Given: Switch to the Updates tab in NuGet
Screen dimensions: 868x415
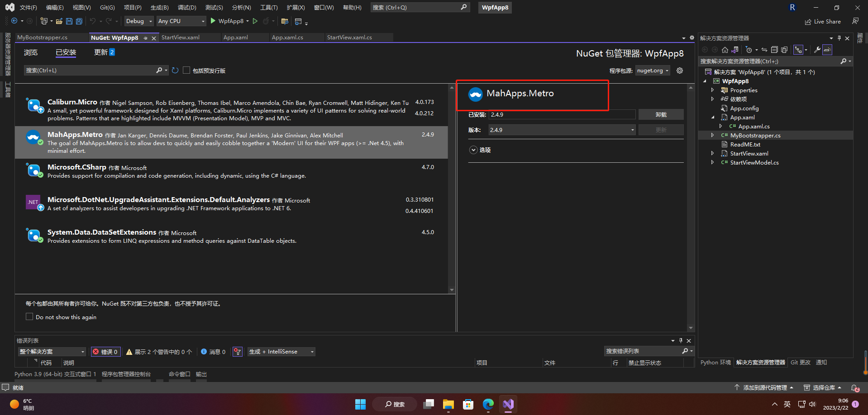Looking at the screenshot, I should click(x=104, y=52).
